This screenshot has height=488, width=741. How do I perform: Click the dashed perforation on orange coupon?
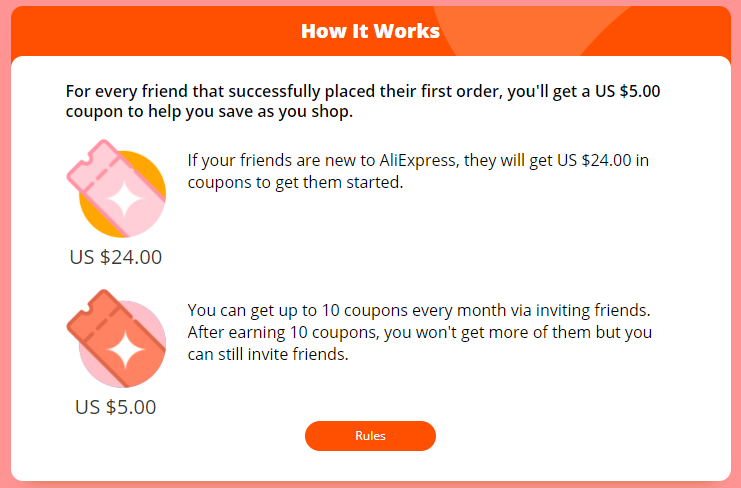click(x=103, y=325)
